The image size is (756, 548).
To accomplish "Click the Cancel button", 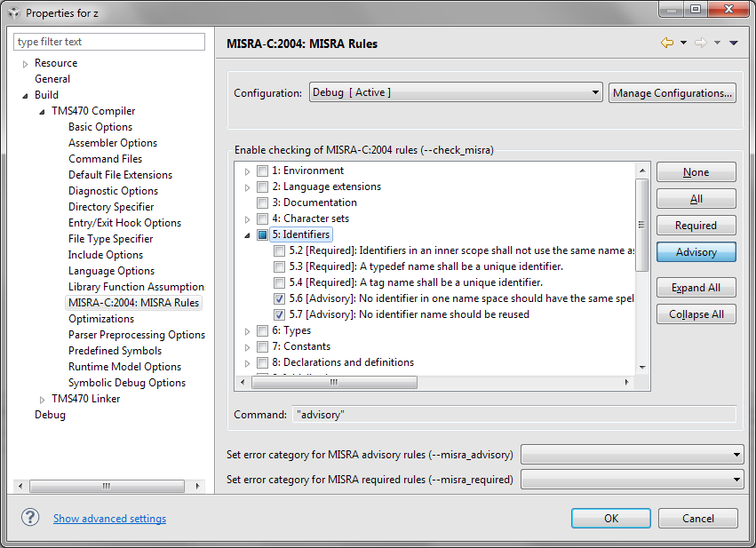I will coord(697,518).
